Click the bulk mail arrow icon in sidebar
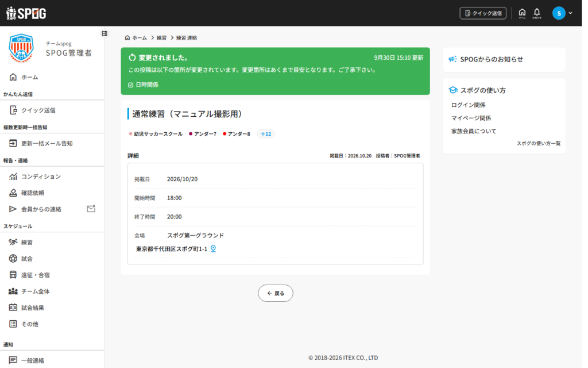This screenshot has height=368, width=588. pos(13,143)
